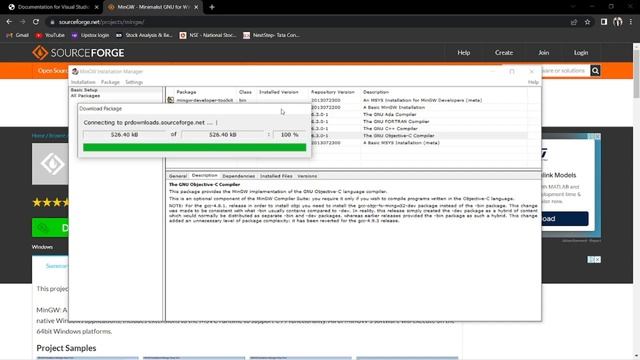Click the browser address bar
This screenshot has height=360, width=640.
click(x=306, y=22)
